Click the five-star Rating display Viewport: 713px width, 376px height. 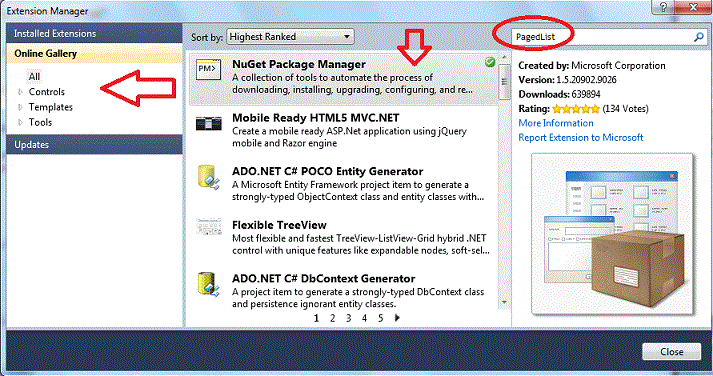click(x=576, y=109)
